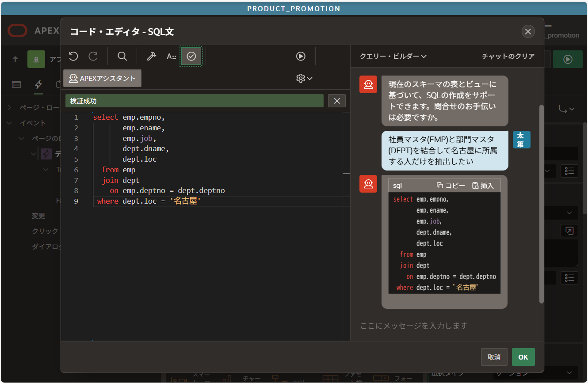Click 挿入 to insert SQL into editor
The height and width of the screenshot is (383, 588).
(x=483, y=186)
